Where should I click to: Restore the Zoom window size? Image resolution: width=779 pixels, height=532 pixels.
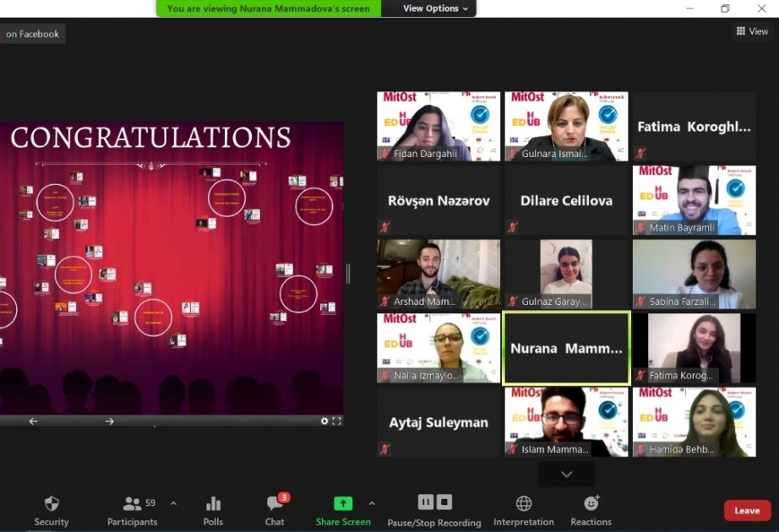coord(725,8)
